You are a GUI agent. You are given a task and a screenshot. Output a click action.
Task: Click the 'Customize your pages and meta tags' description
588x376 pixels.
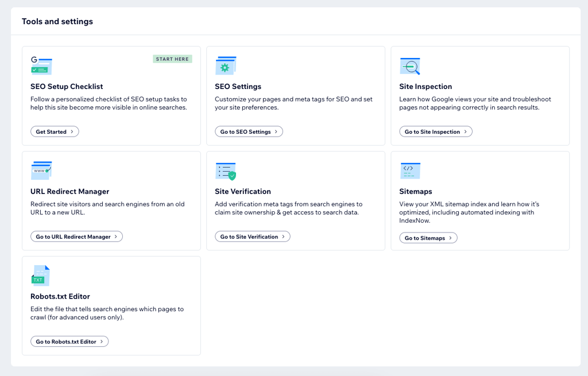[293, 103]
